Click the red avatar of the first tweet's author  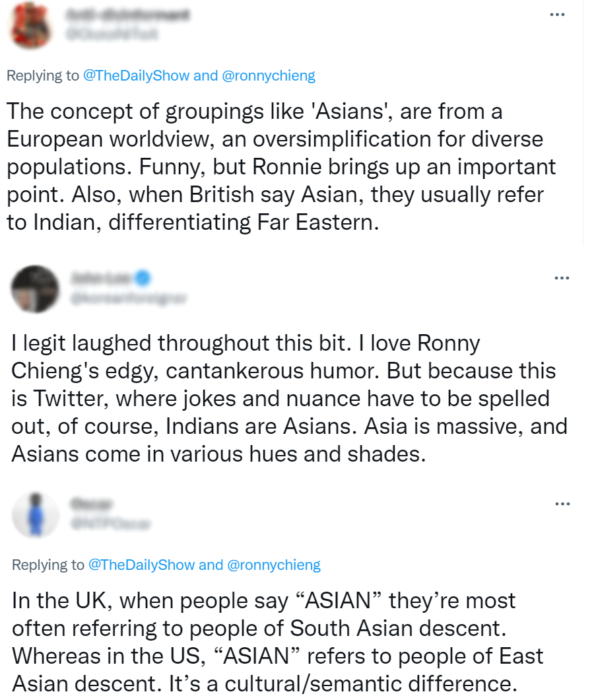tap(30, 24)
